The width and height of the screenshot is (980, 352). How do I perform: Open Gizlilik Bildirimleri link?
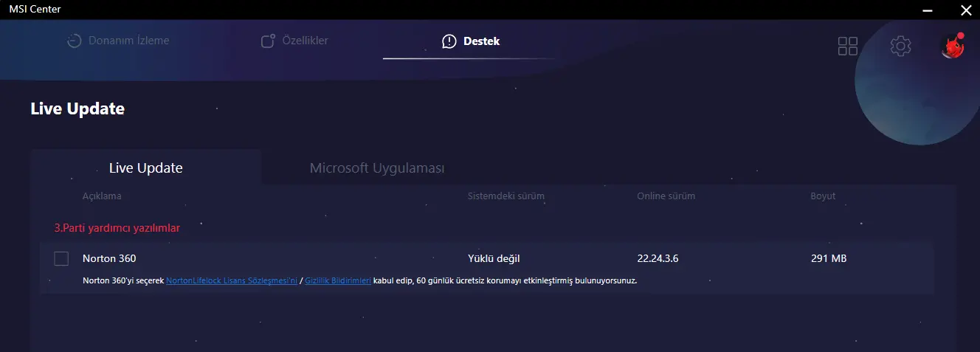click(x=338, y=281)
